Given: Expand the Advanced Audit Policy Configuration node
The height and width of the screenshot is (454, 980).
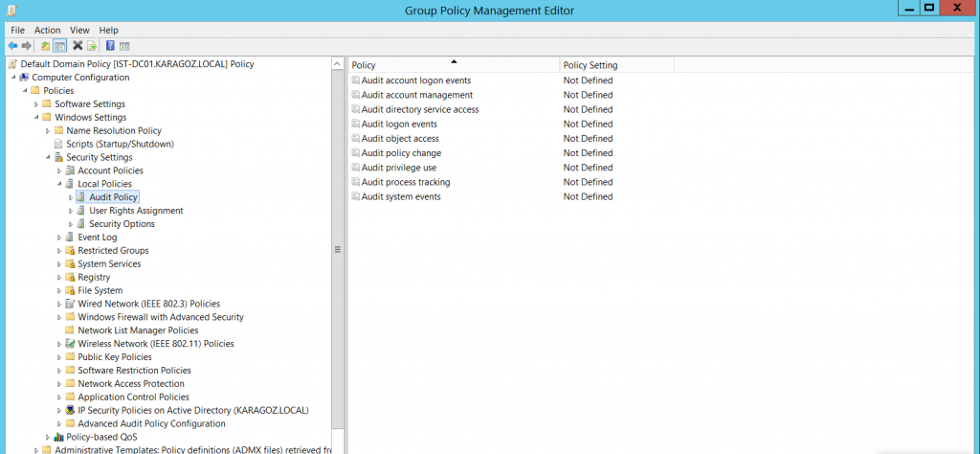Looking at the screenshot, I should [60, 424].
